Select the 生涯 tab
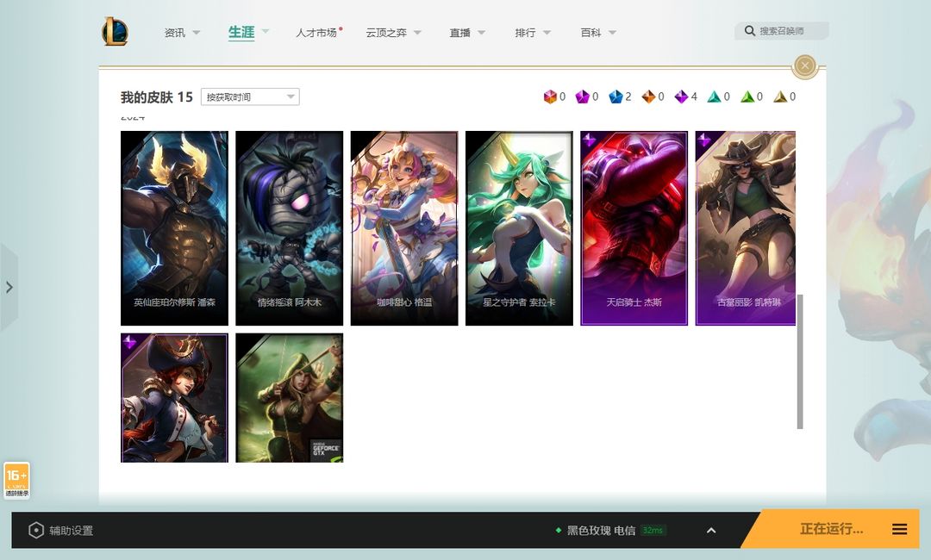Image resolution: width=931 pixels, height=560 pixels. pyautogui.click(x=241, y=32)
